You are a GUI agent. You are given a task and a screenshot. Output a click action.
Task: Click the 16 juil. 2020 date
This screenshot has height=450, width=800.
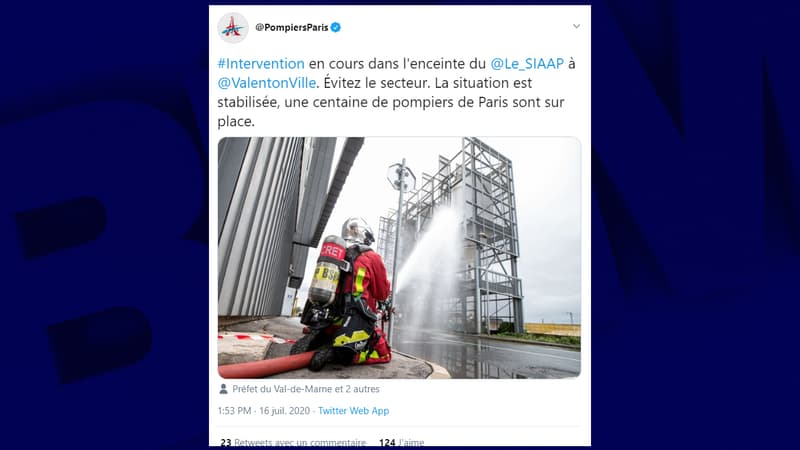[285, 411]
